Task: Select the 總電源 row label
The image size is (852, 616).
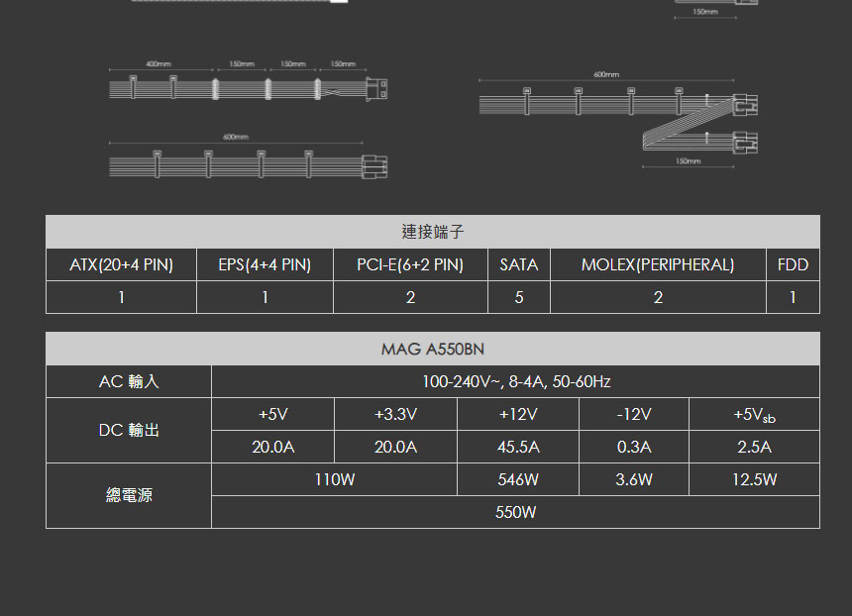Action: [x=129, y=495]
